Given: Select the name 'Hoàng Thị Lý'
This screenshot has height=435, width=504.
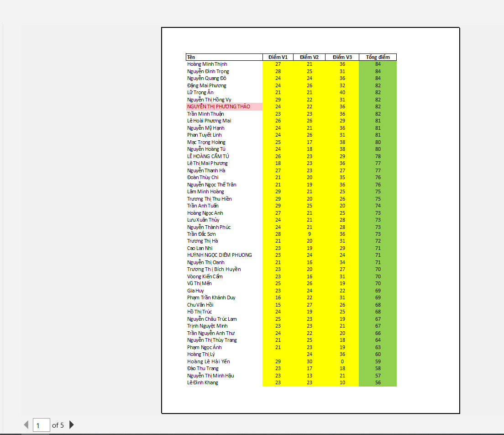Looking at the screenshot, I should pyautogui.click(x=201, y=354).
